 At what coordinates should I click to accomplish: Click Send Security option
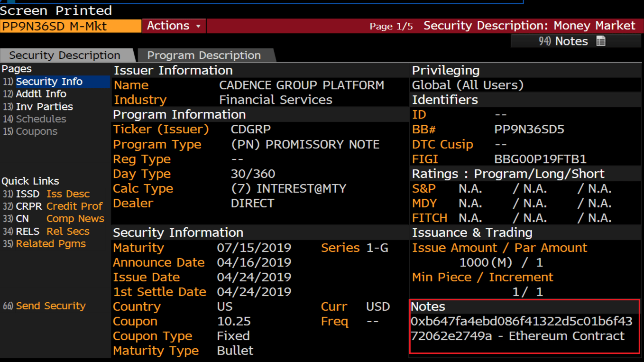point(46,306)
